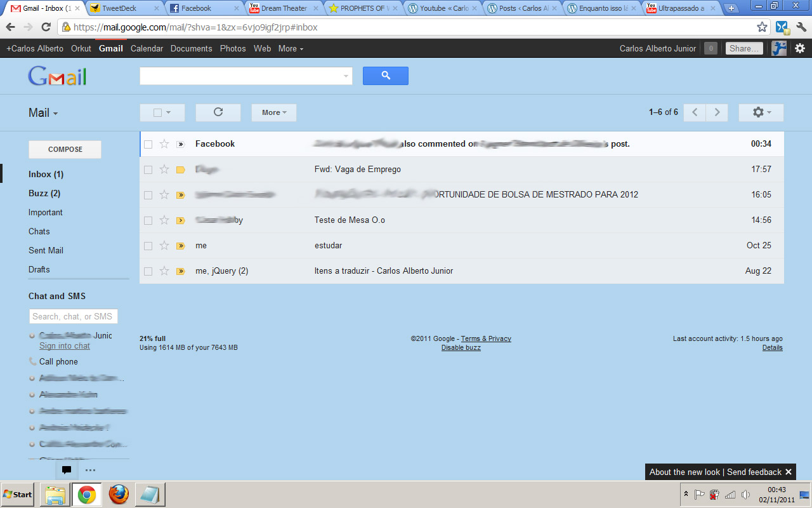The image size is (812, 508).
Task: Check the 'Teste de Mesa O.o' checkbox
Action: (148, 220)
